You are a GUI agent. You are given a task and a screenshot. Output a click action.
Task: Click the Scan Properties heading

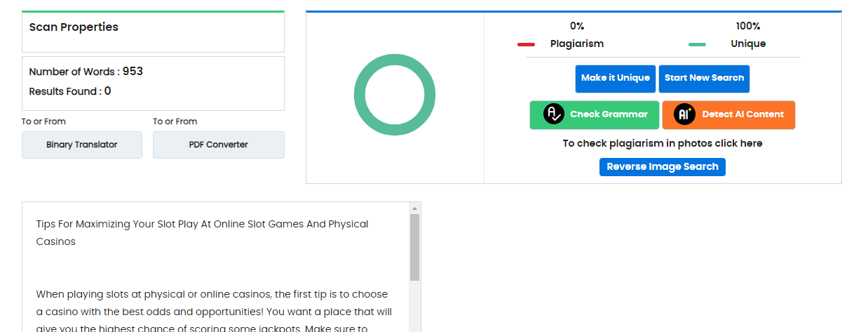coord(74,27)
